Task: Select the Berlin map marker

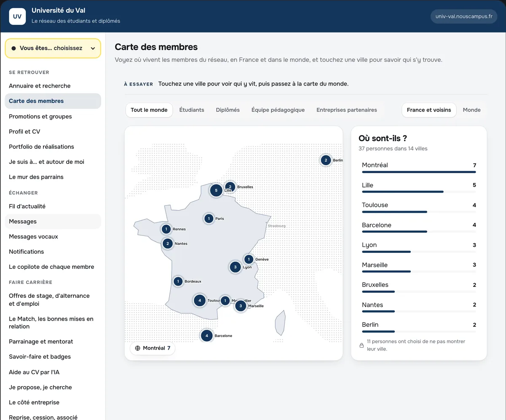Action: 326,160
